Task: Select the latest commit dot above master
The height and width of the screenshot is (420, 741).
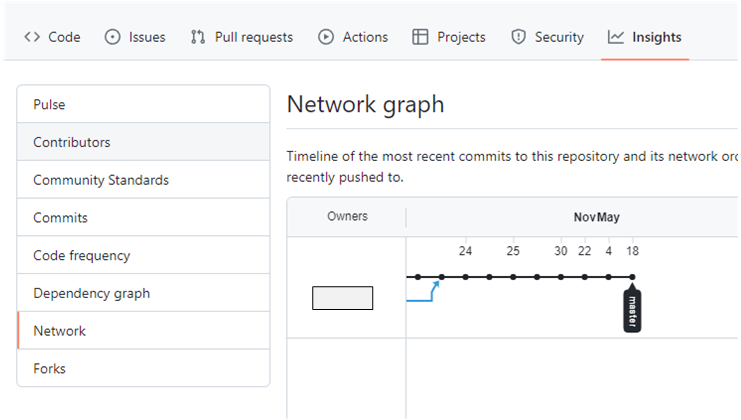Action: (x=632, y=277)
